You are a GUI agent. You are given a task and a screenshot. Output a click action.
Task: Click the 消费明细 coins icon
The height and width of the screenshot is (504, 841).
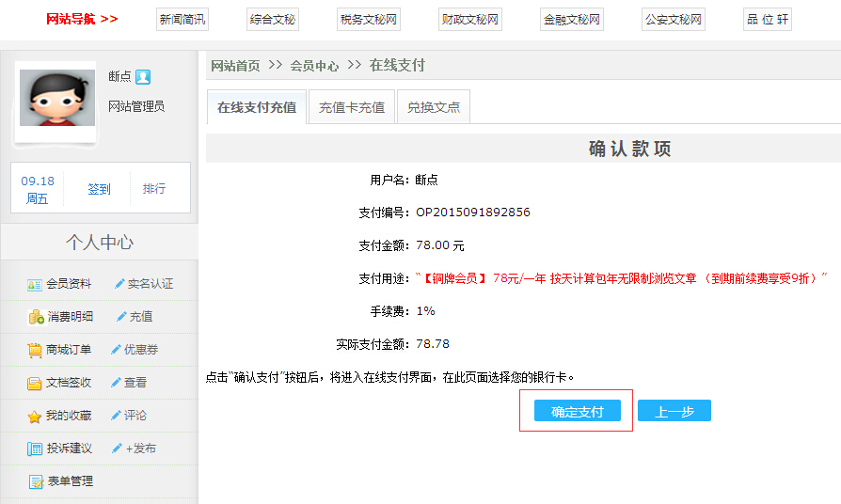tap(36, 317)
